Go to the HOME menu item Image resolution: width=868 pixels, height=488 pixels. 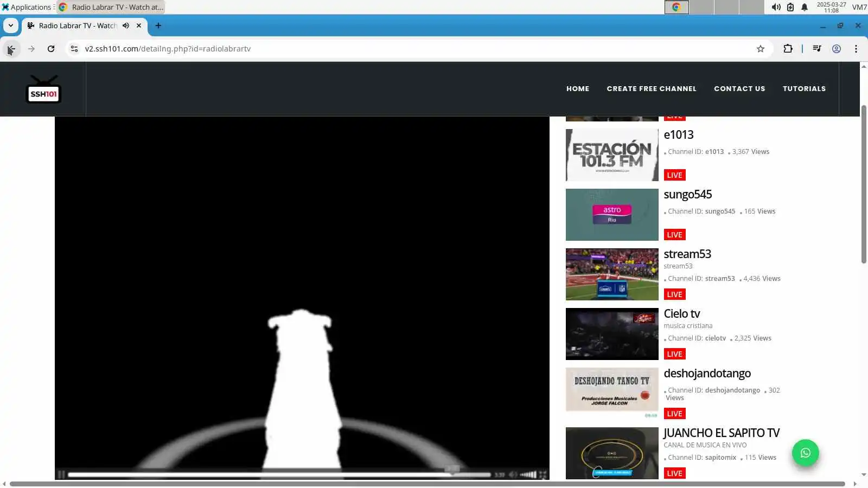(x=578, y=88)
